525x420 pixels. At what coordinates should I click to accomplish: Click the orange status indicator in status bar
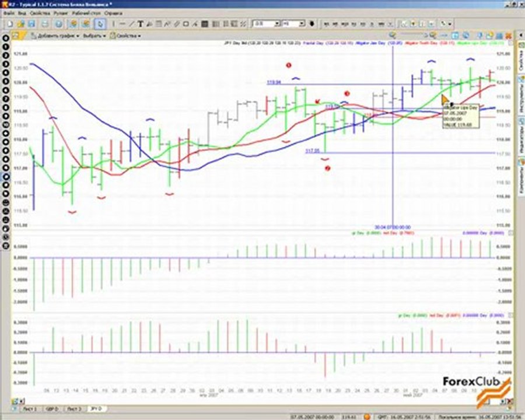[367, 416]
